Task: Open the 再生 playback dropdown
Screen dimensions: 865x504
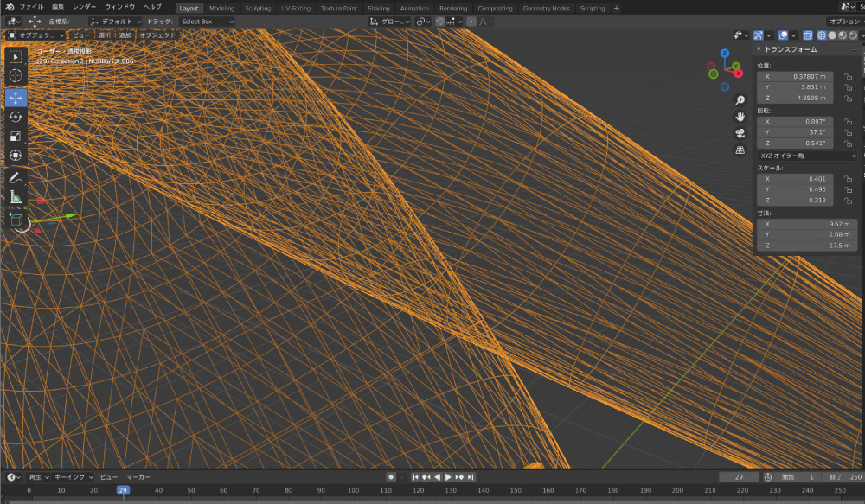Action: pyautogui.click(x=39, y=477)
